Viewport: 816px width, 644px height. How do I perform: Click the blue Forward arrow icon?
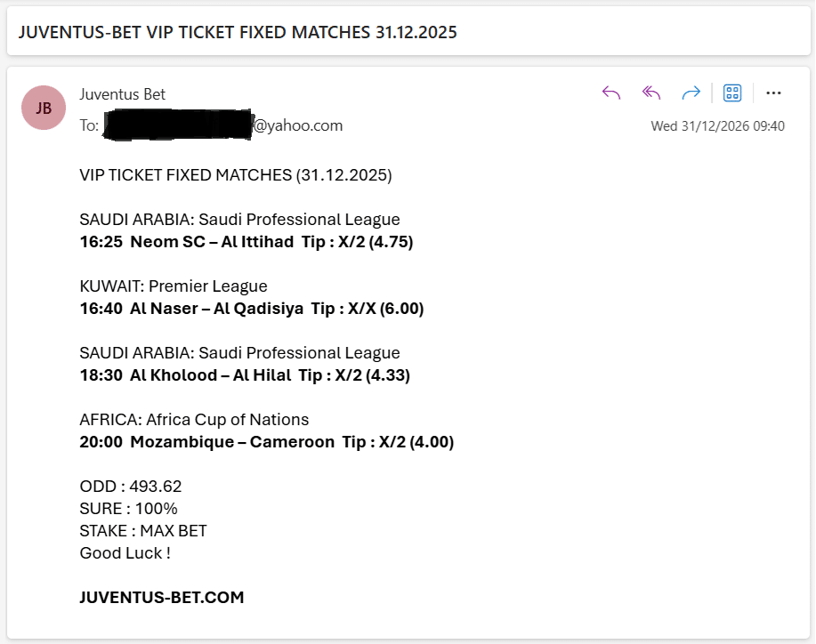pos(691,92)
